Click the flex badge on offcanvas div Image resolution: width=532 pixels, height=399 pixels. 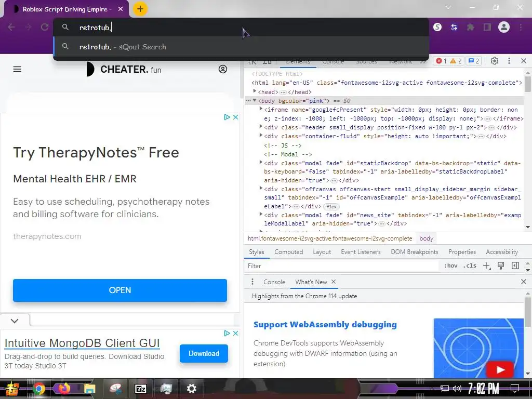click(x=331, y=207)
